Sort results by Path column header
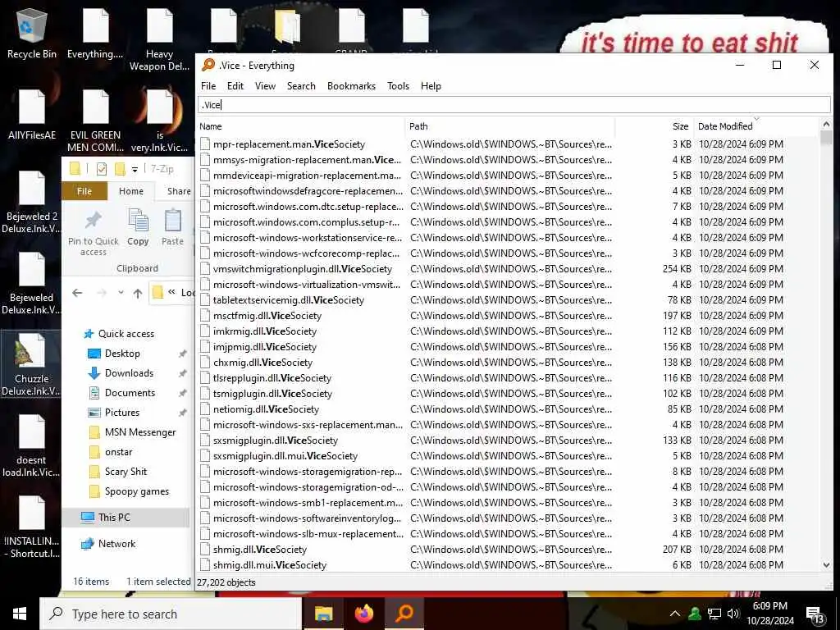 click(510, 126)
